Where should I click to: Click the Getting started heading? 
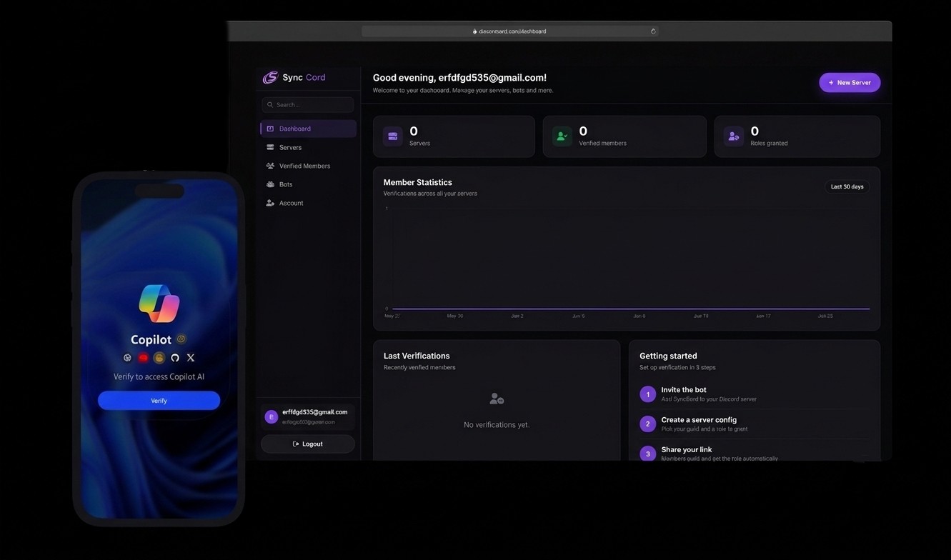coord(668,356)
